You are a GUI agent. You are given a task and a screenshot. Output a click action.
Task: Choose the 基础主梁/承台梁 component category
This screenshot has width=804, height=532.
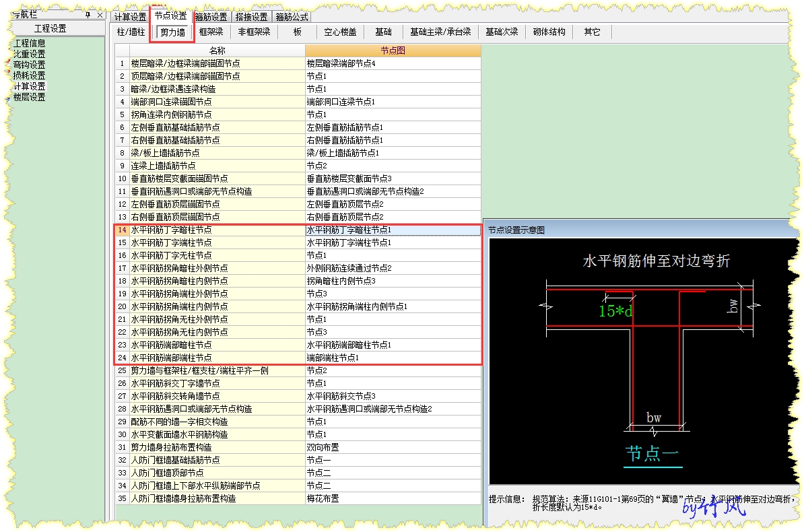[x=440, y=32]
